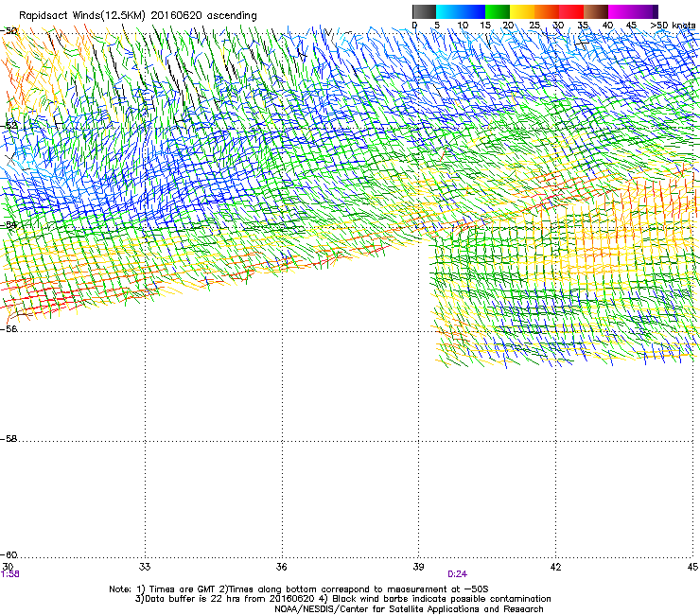The image size is (700, 615).
Task: Click the cyan-blue 5-15 knots color band
Action: pos(461,11)
